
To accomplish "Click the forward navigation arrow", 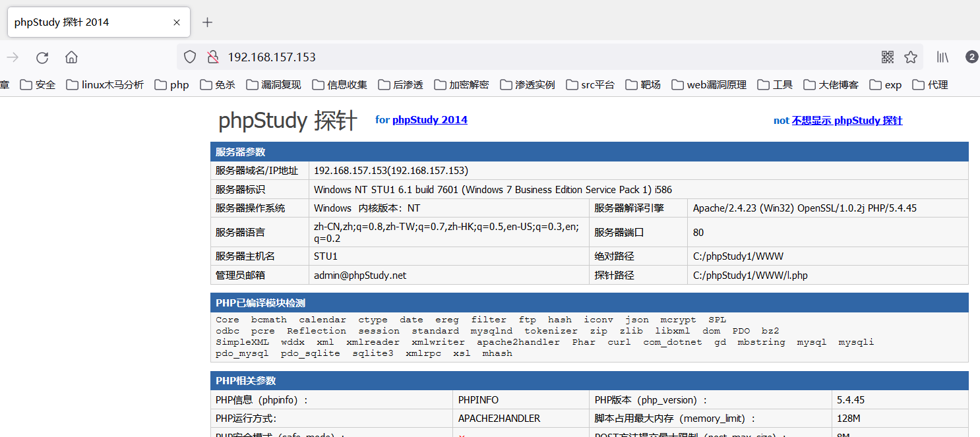I will (13, 57).
